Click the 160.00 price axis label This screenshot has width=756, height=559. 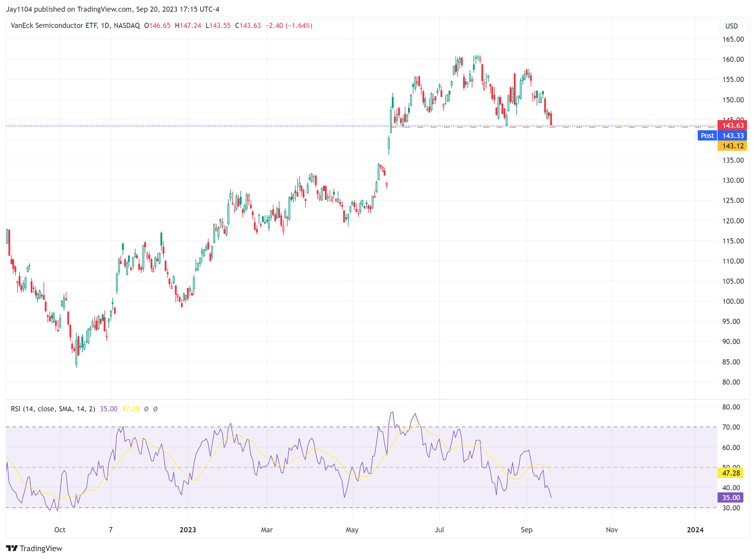pos(733,59)
